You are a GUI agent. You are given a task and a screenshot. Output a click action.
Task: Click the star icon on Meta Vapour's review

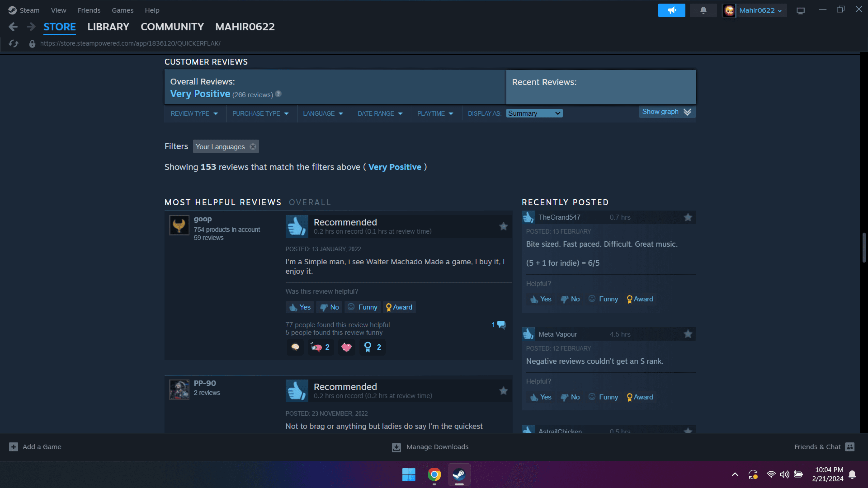[688, 334]
